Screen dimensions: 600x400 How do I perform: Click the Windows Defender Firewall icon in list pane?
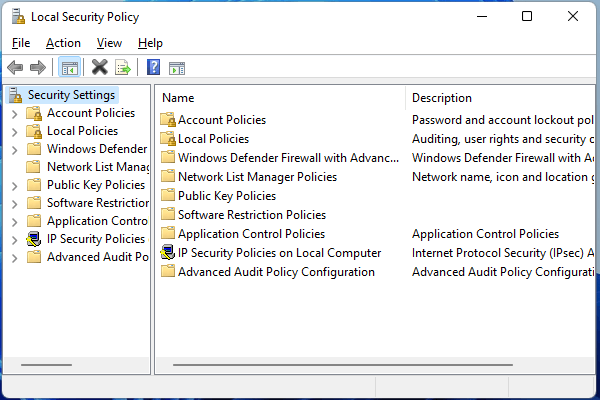tap(168, 157)
